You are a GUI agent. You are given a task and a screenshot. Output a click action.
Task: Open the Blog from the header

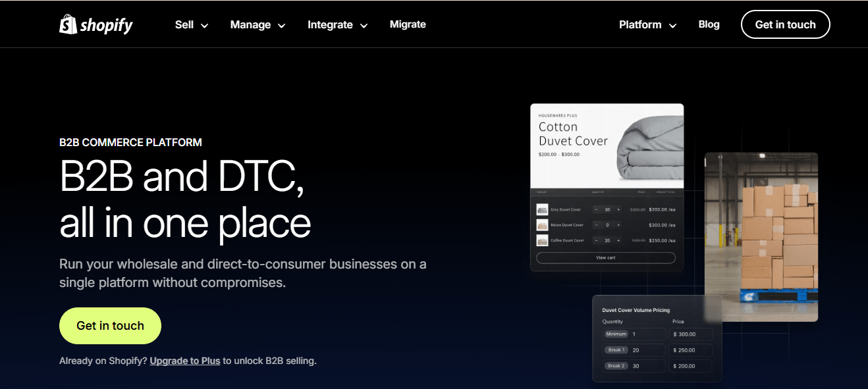709,24
